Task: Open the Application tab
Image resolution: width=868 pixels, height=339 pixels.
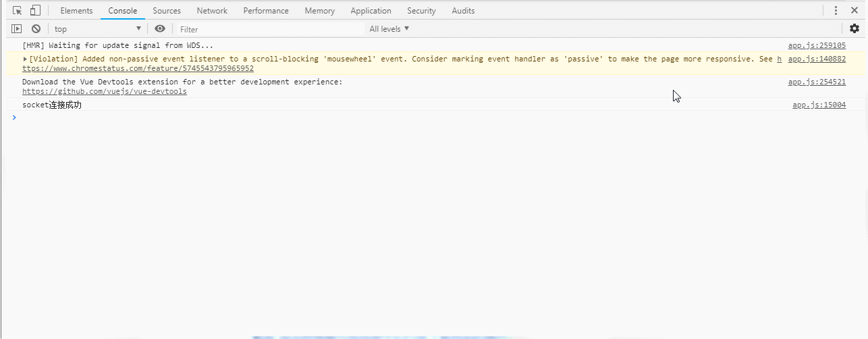Action: point(371,11)
